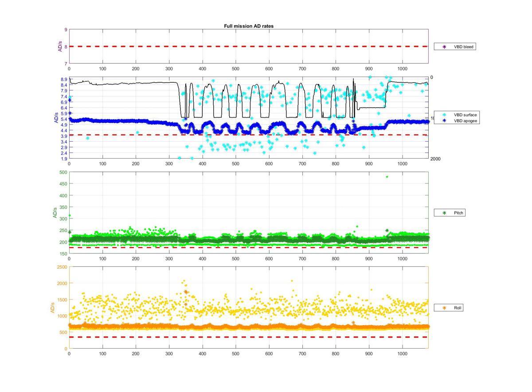The width and height of the screenshot is (532, 392).
Task: Select the red dashed threshold line at 8 AD/s
Action: pos(248,46)
